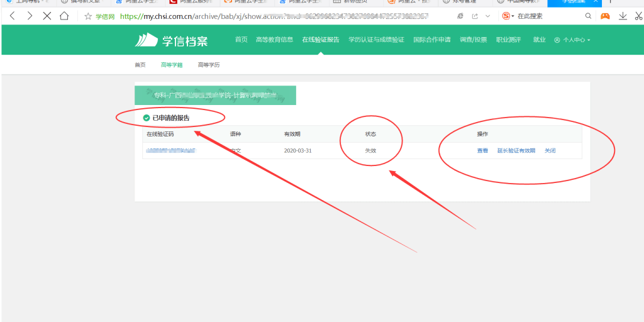Select the green 专科 record tab

pyautogui.click(x=215, y=96)
